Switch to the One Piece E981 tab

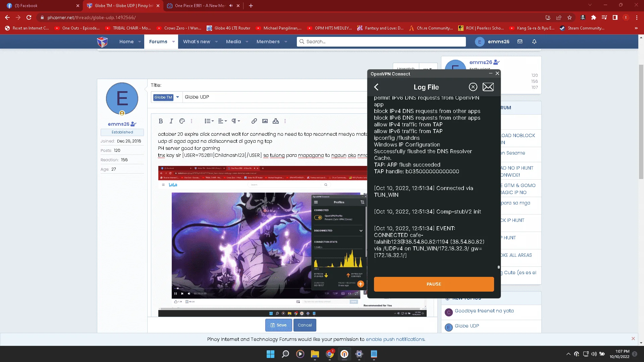(200, 6)
